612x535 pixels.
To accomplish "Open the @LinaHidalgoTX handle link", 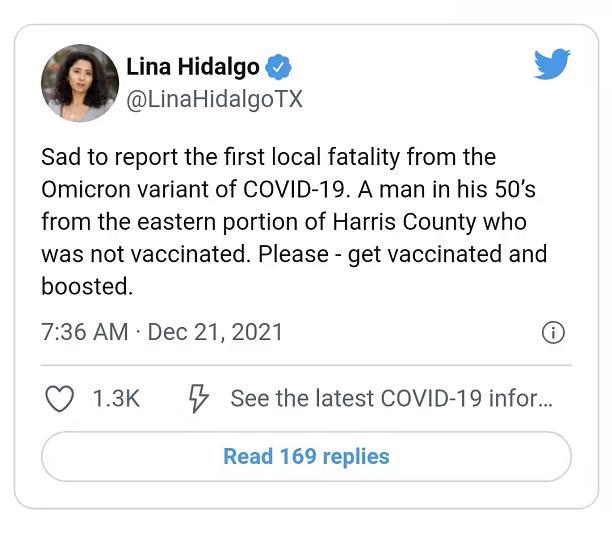I will (215, 100).
